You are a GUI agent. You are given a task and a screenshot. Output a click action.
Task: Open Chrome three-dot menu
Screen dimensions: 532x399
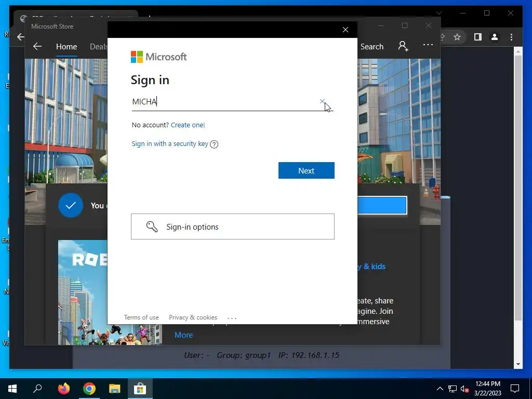[x=511, y=37]
